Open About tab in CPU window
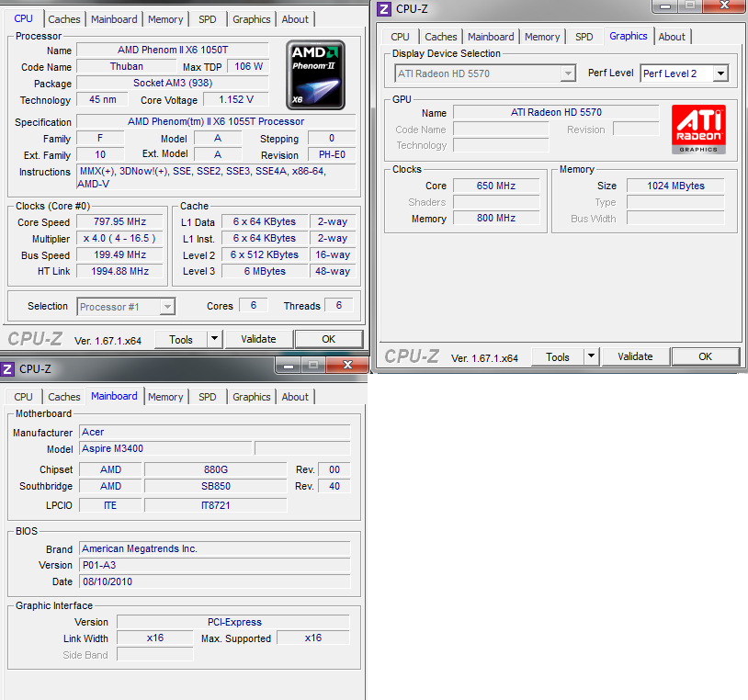This screenshot has height=700, width=748. (295, 19)
